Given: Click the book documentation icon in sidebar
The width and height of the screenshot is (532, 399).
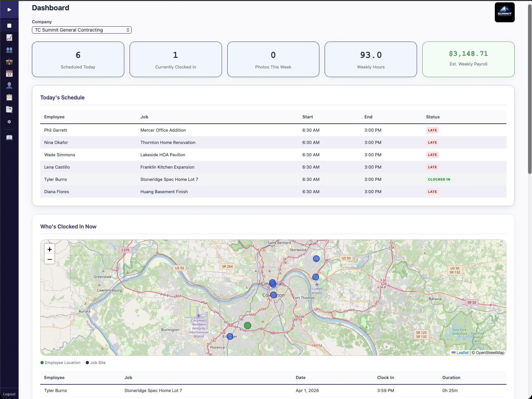Looking at the screenshot, I should point(9,137).
